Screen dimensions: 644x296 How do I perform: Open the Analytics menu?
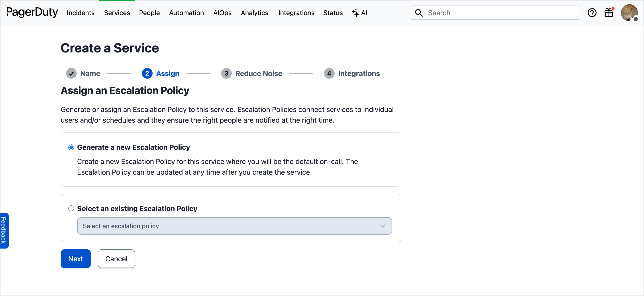(x=254, y=13)
